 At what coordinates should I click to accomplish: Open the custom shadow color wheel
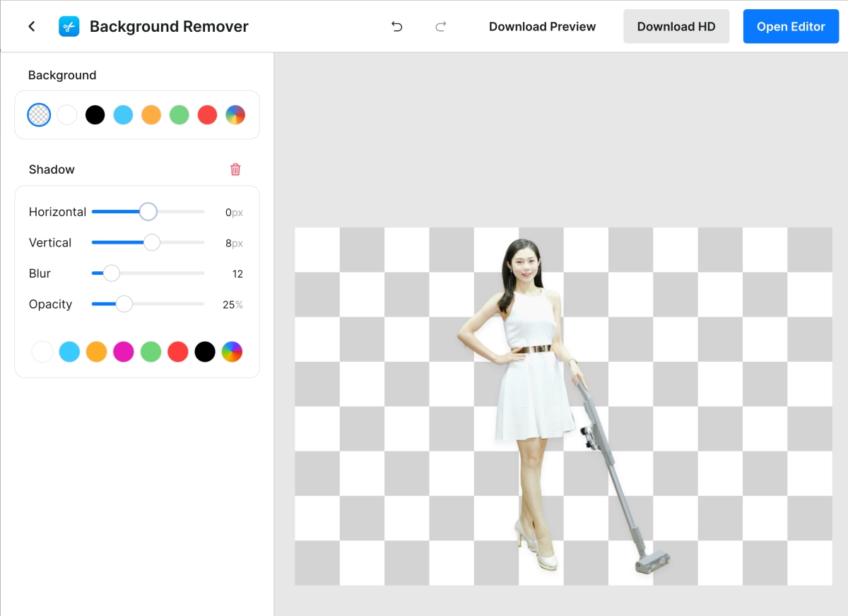click(x=232, y=352)
